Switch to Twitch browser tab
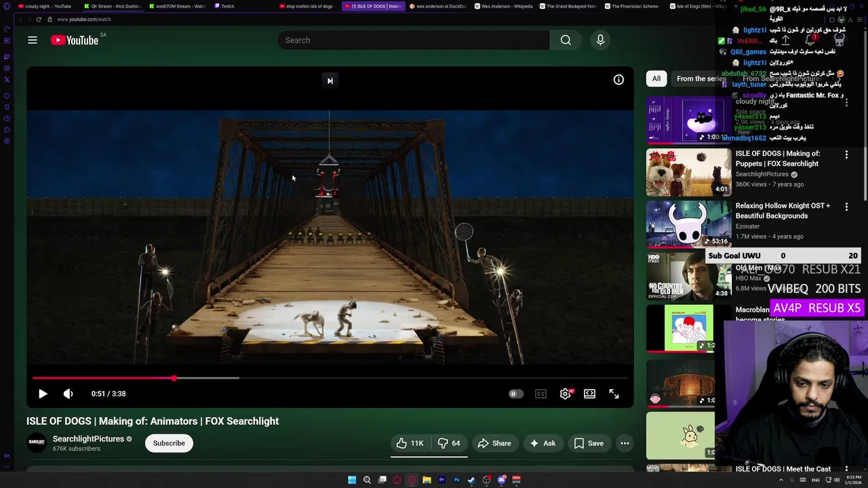The width and height of the screenshot is (868, 488). click(x=224, y=6)
